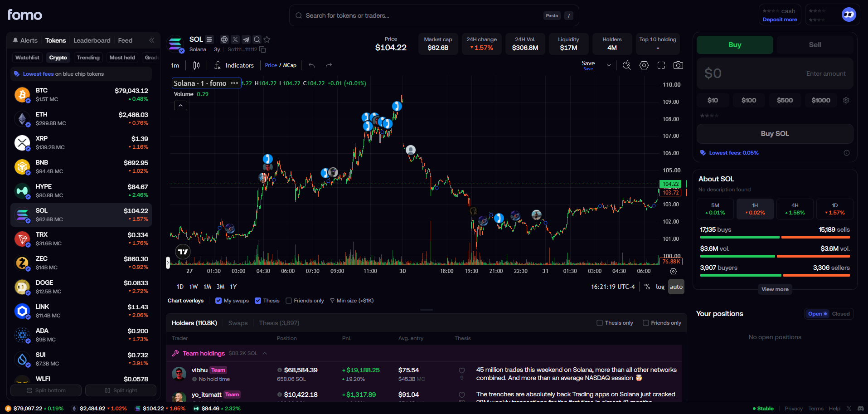Copy the So1111...111112 contract address

pyautogui.click(x=262, y=49)
